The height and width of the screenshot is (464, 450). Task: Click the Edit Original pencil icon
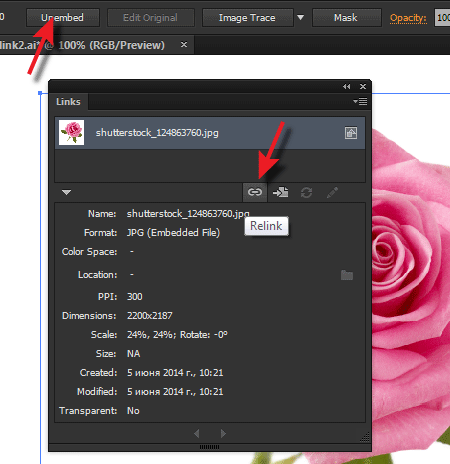pyautogui.click(x=332, y=192)
